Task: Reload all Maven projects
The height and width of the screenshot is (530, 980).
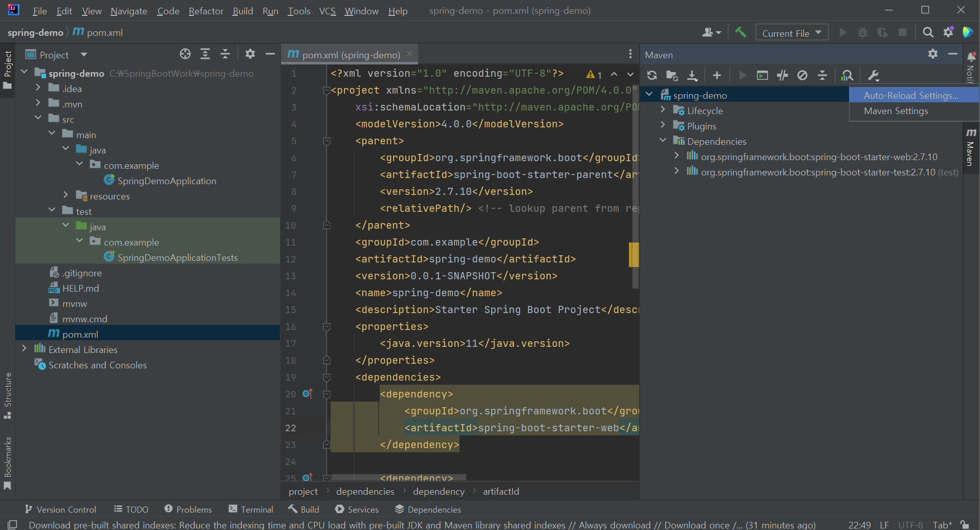Action: click(651, 76)
